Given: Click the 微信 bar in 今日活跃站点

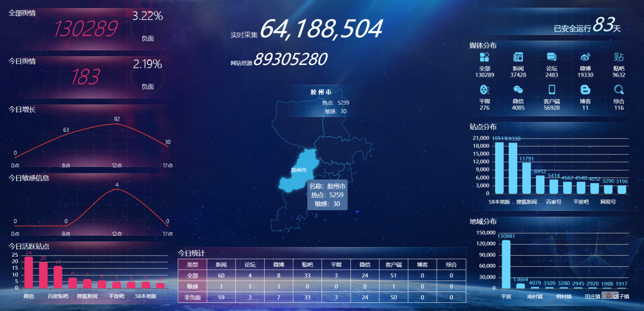Looking at the screenshot, I should coord(29,272).
